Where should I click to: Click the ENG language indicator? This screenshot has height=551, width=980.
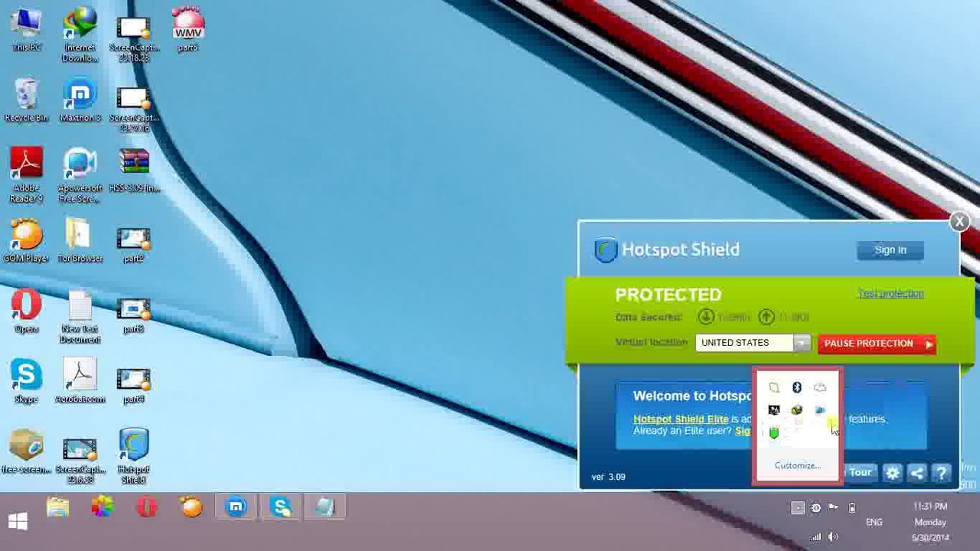[x=874, y=522]
